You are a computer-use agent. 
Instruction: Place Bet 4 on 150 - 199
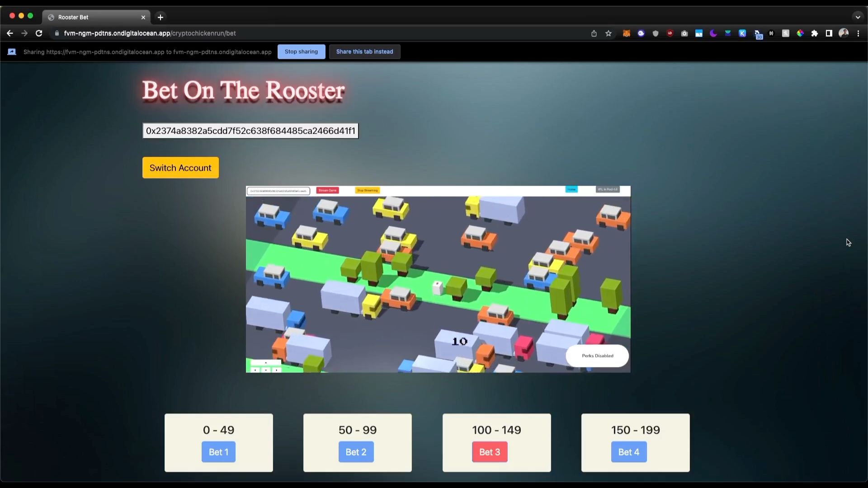coord(629,452)
